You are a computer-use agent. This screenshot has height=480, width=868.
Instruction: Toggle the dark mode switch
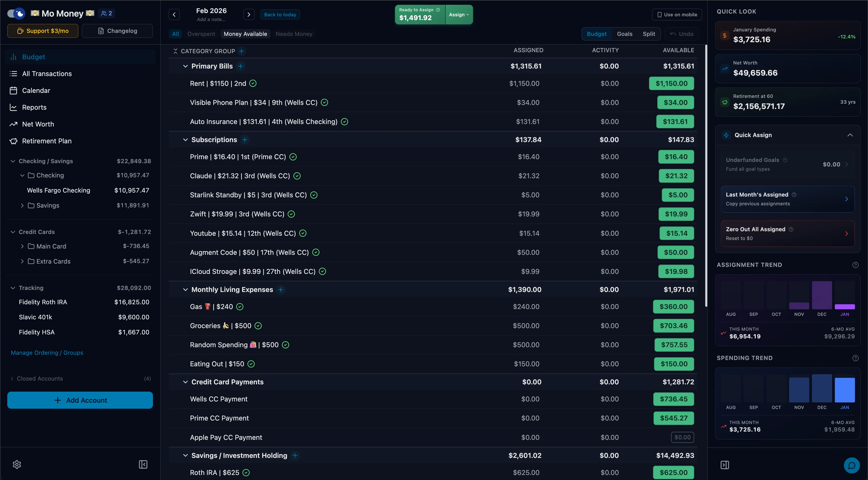(x=16, y=14)
